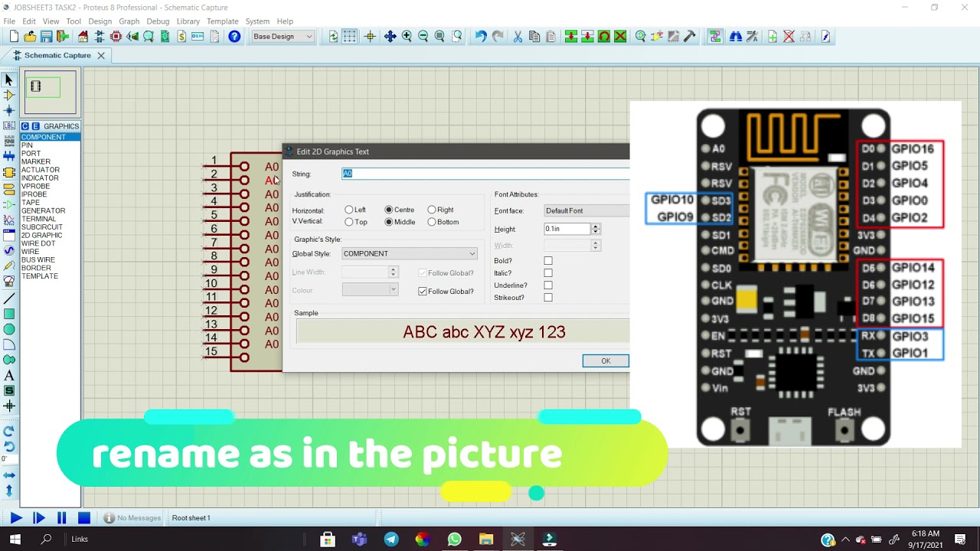This screenshot has height=551, width=980.
Task: Zoom in using magnifier plus icon
Action: pyautogui.click(x=407, y=36)
